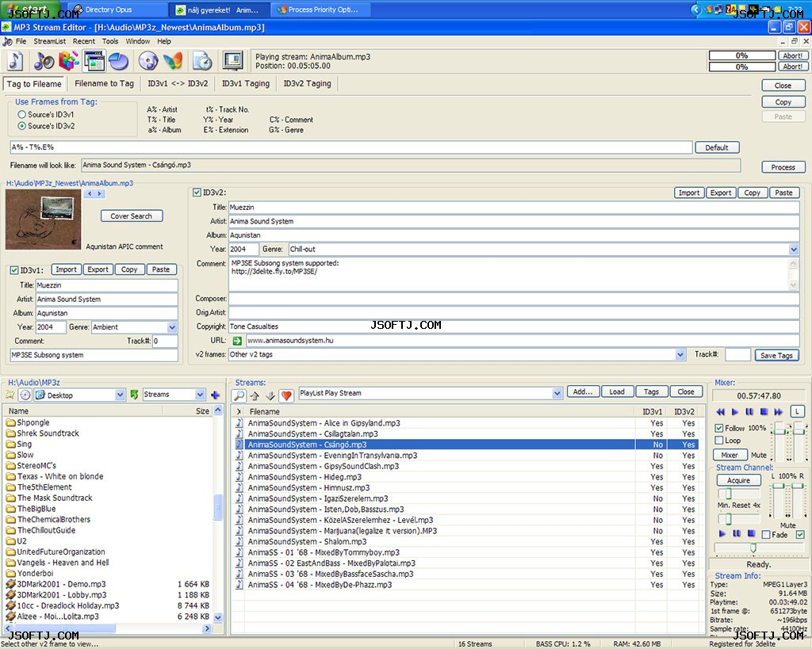Screen dimensions: 812x649
Task: Click the colorful butterfly toolbar icon
Action: pos(173,61)
